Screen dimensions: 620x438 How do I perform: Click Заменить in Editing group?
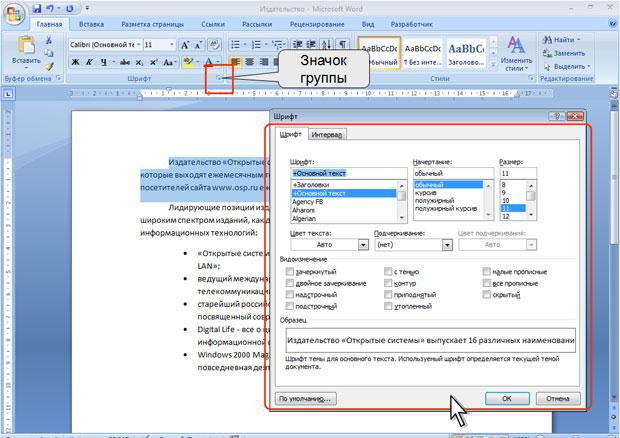click(x=564, y=53)
